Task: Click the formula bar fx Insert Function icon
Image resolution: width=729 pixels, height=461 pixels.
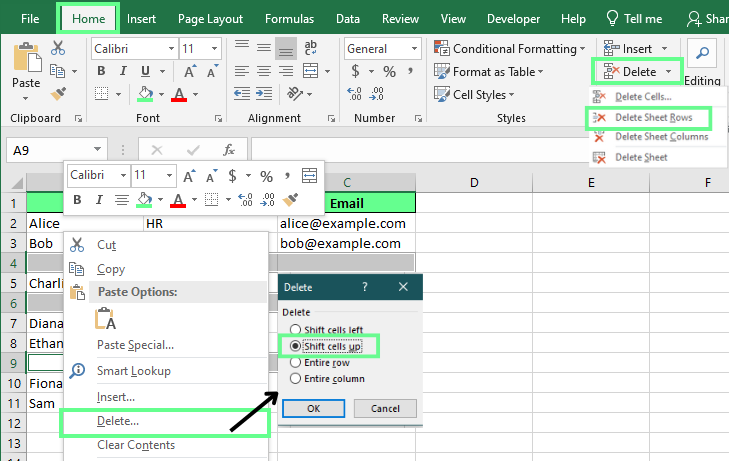Action: (229, 150)
